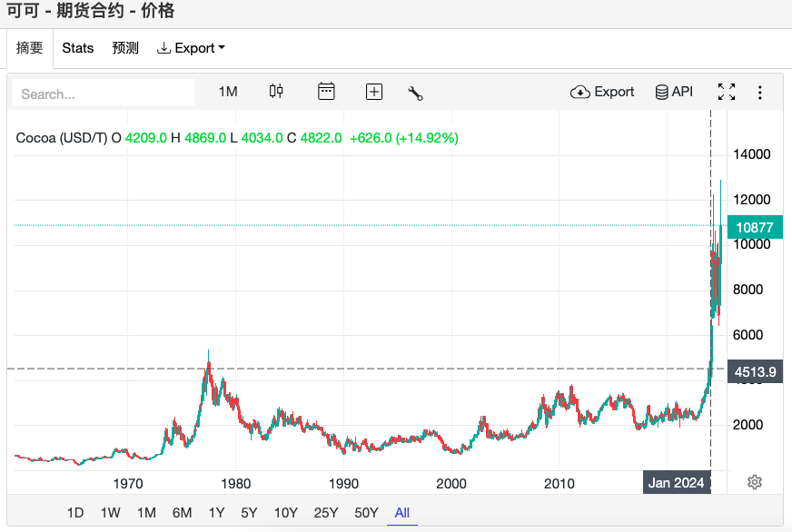Open chart settings gear icon
This screenshot has height=532, width=792.
tap(754, 482)
